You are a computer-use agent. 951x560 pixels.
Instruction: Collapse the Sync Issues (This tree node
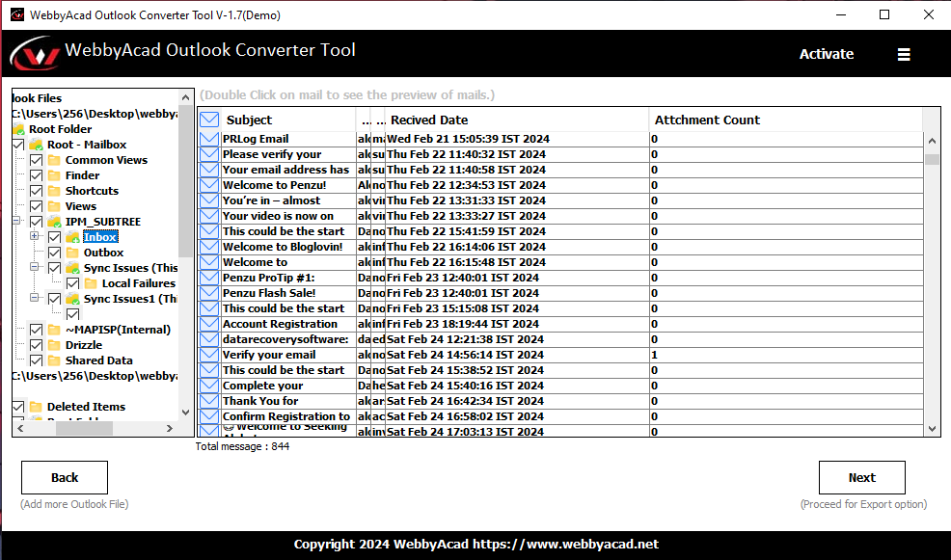coord(35,267)
